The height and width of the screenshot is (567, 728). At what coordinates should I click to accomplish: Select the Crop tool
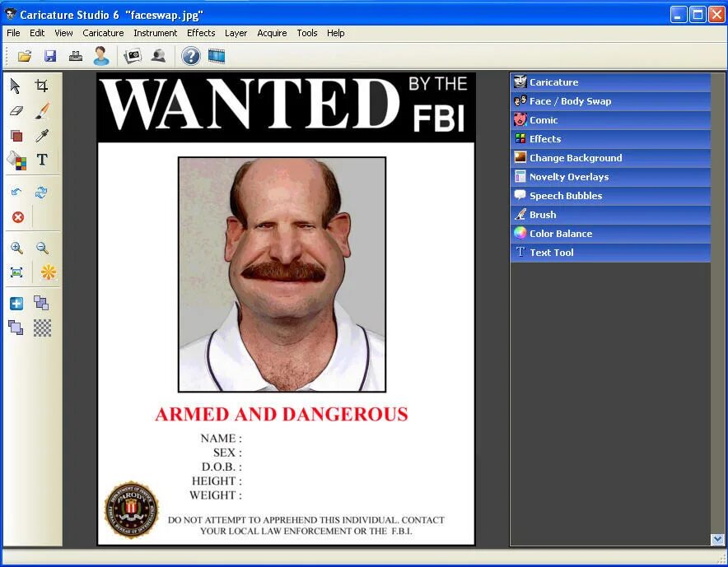pyautogui.click(x=42, y=86)
